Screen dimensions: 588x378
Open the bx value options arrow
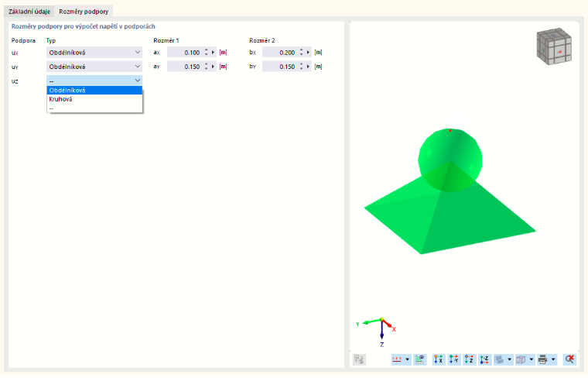click(x=308, y=53)
